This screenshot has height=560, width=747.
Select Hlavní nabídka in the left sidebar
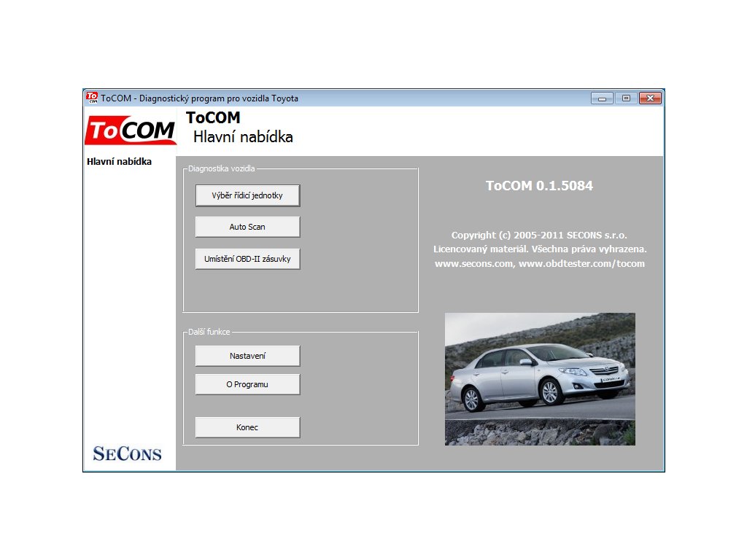[x=119, y=161]
